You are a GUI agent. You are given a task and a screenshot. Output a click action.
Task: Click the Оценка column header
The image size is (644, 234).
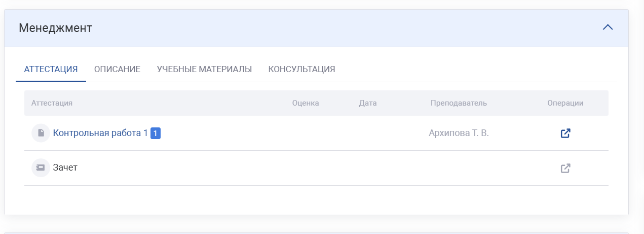(306, 103)
